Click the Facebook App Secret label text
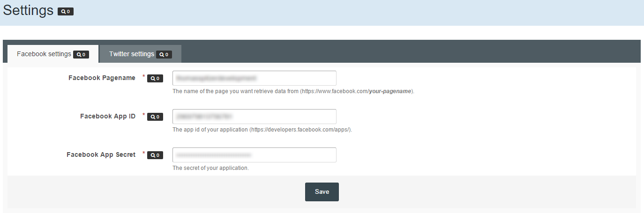Image resolution: width=644 pixels, height=213 pixels. coord(101,154)
